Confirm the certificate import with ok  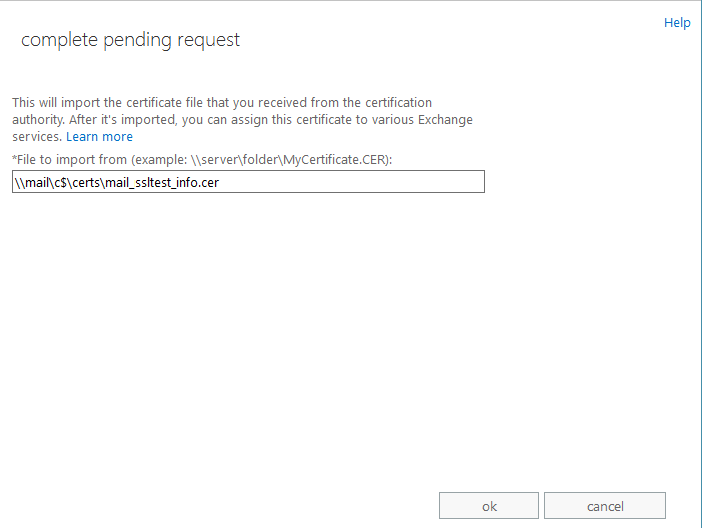point(489,506)
